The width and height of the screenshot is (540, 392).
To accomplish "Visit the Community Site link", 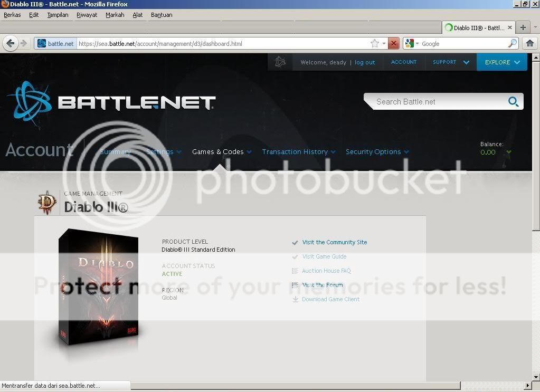I will pyautogui.click(x=335, y=242).
